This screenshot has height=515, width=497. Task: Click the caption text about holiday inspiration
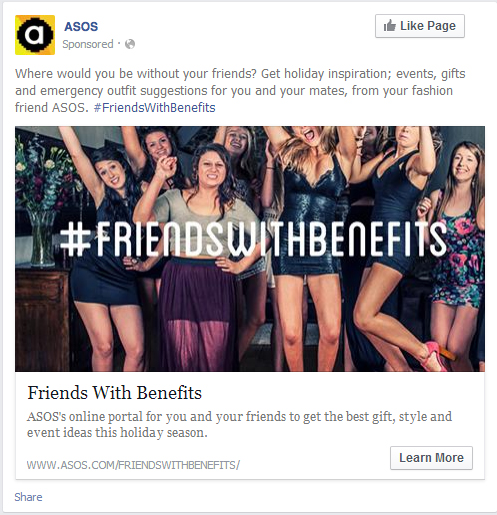click(240, 91)
